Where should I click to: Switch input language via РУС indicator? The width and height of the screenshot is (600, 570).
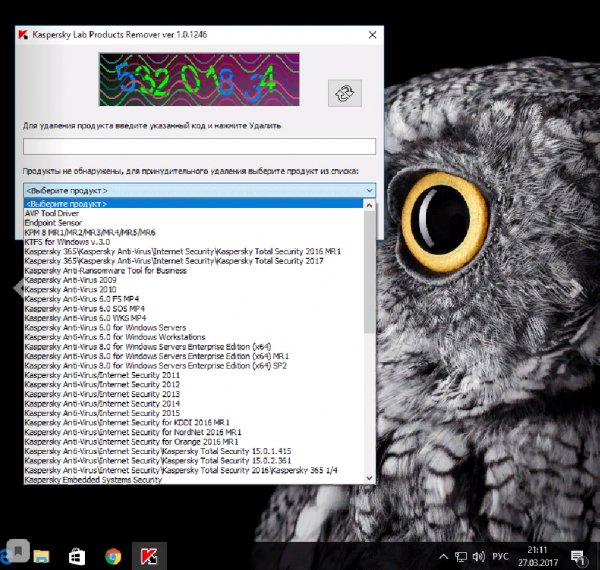(x=501, y=556)
